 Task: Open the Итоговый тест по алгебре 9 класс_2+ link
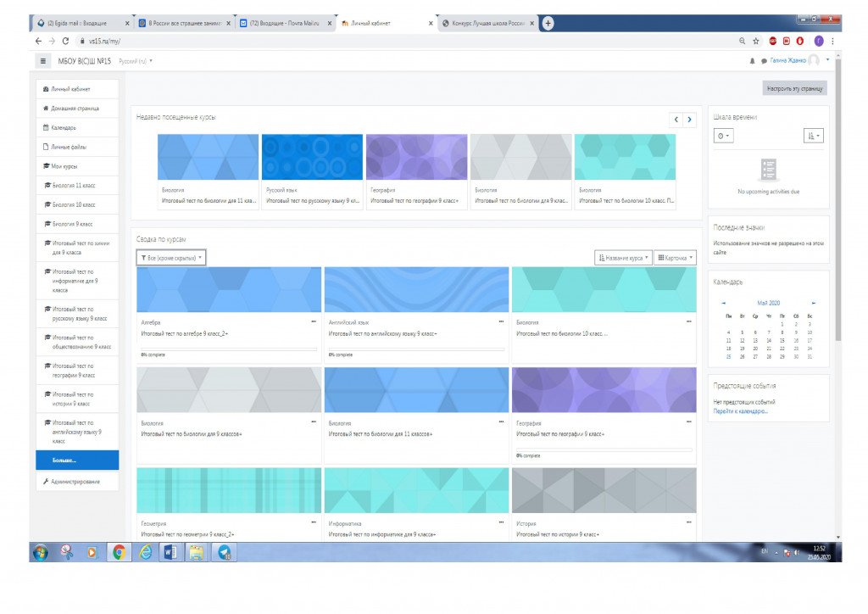(x=184, y=334)
